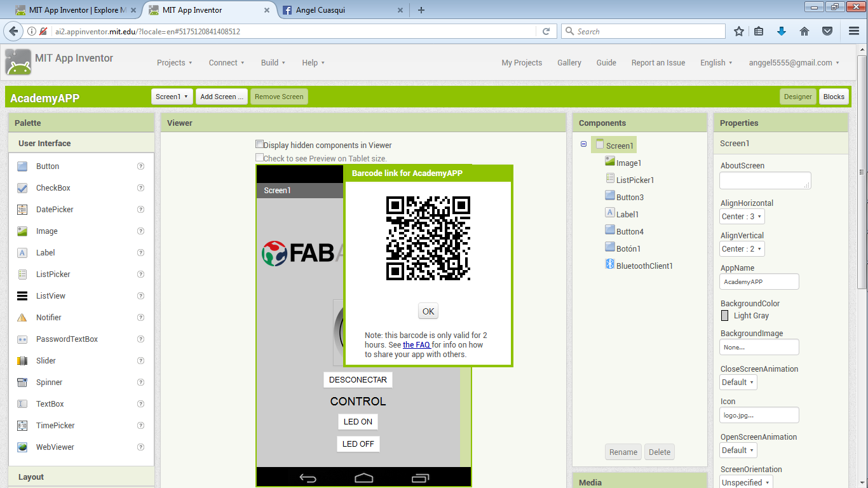
Task: Open the Projects menu
Action: [175, 63]
